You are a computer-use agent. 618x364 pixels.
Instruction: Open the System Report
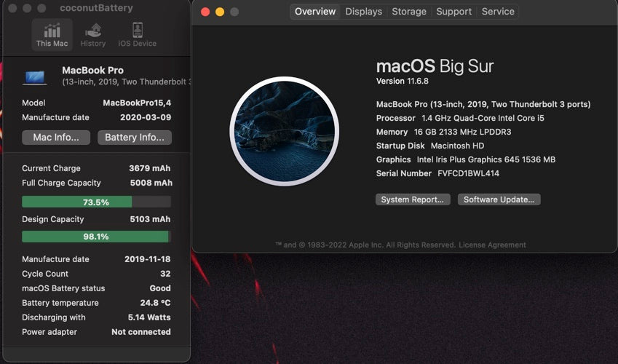pos(412,199)
